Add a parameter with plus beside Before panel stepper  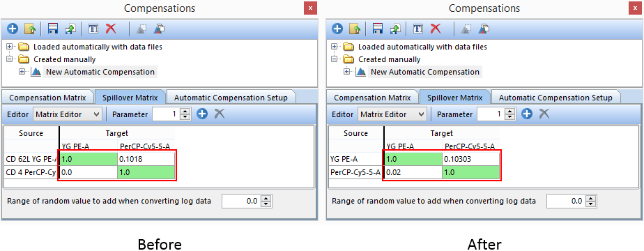[x=201, y=114]
